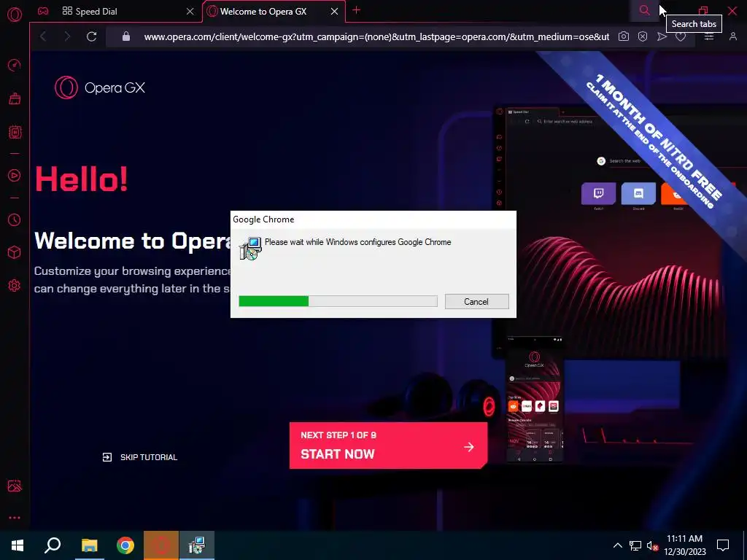Viewport: 747px width, 560px height.
Task: Open the clock showing 11:11 AM
Action: click(x=684, y=545)
